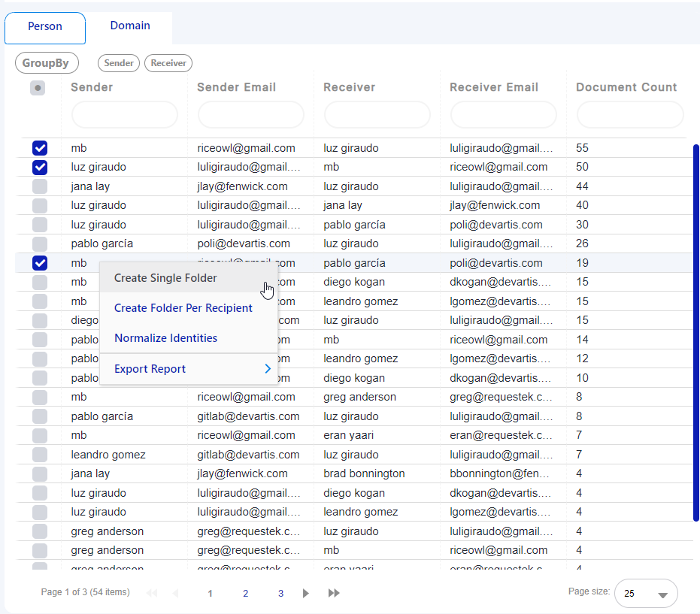Viewport: 700px width, 614px height.
Task: Uncheck the row with document count 55
Action: [40, 148]
